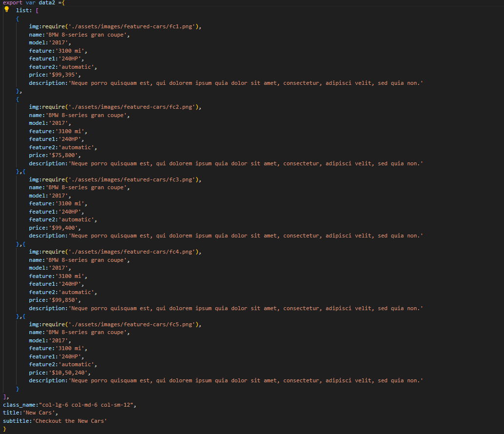504x434 pixels.
Task: Click the export keyword on the first line
Action: [x=13, y=2]
